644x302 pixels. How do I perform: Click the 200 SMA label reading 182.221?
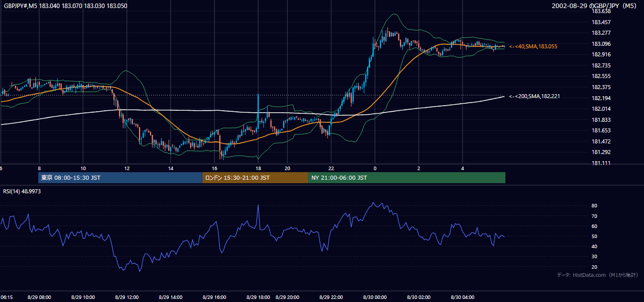pos(535,96)
